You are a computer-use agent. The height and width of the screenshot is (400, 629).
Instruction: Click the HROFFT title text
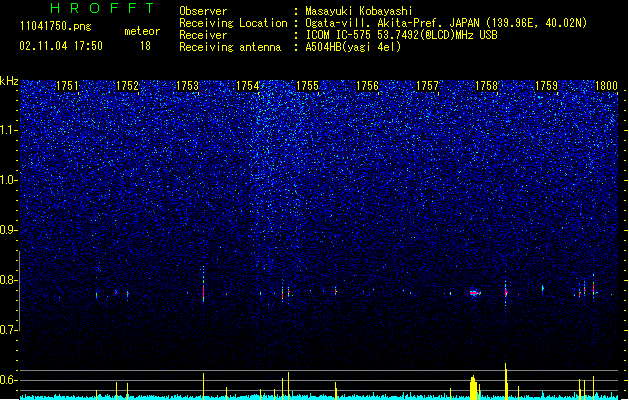(x=103, y=8)
